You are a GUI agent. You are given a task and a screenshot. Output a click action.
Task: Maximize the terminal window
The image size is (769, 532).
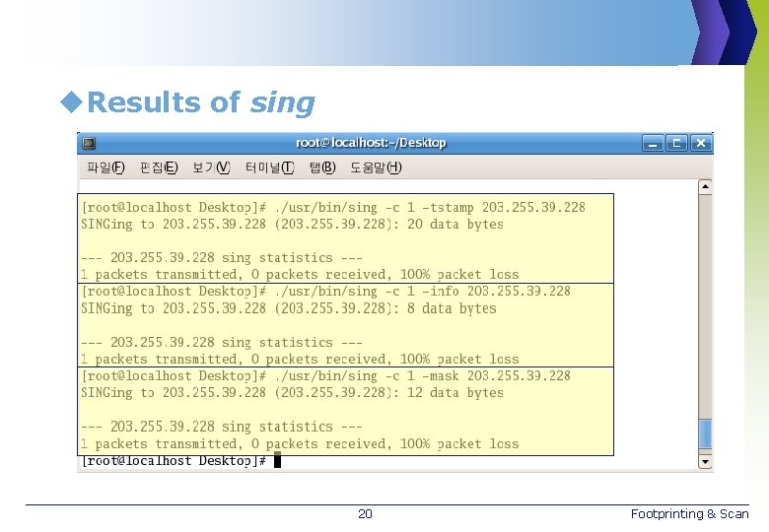click(x=676, y=144)
